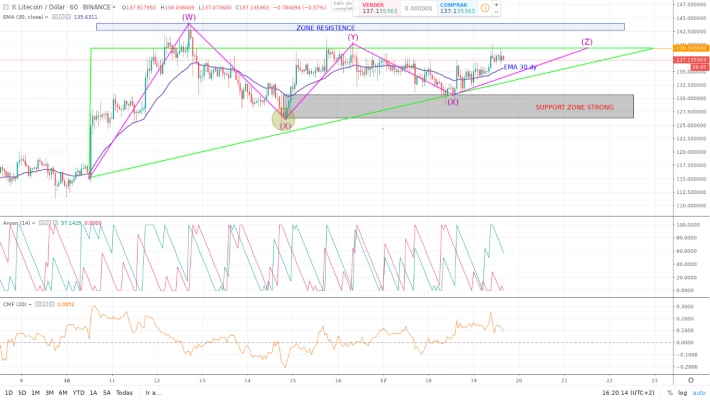Click the (Z) wave label
This screenshot has height=400, width=710.
point(587,42)
